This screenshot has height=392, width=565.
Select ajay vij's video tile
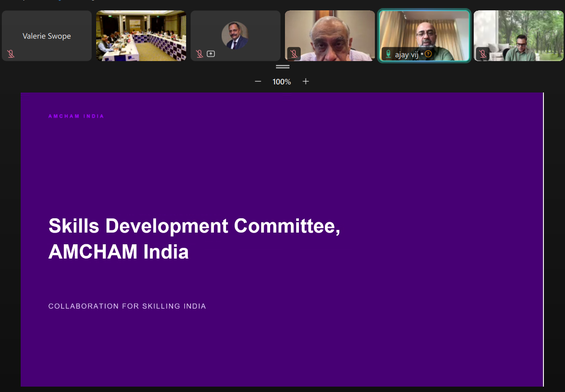pyautogui.click(x=424, y=36)
